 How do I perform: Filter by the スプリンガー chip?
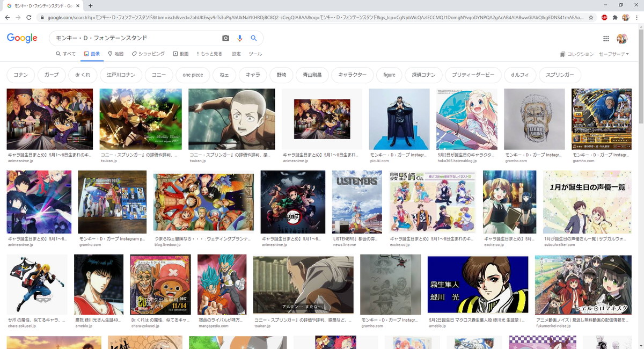[560, 75]
